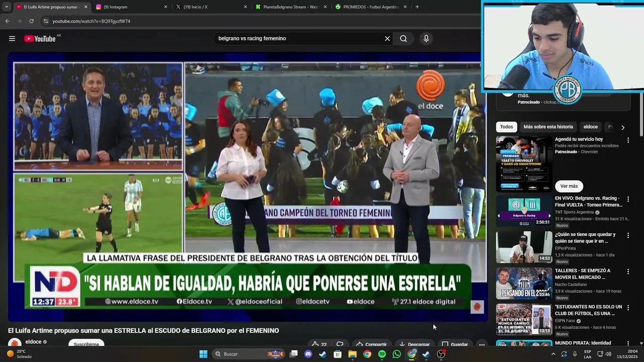
Task: Open options for ¿Quién se tiene que quedar video
Action: 628,235
